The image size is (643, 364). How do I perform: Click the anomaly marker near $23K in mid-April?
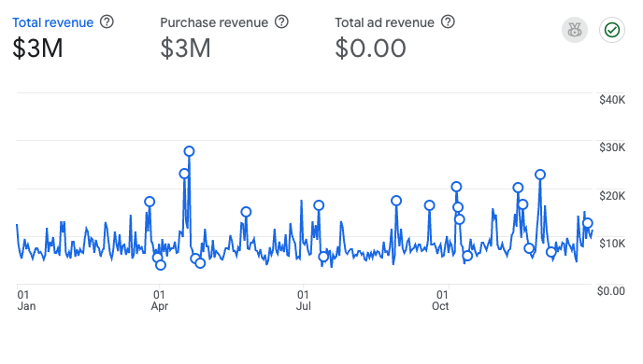pyautogui.click(x=184, y=174)
